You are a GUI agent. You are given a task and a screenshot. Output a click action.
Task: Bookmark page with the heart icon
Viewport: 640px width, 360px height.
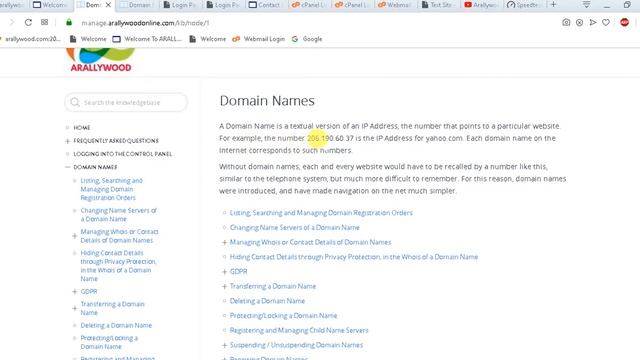click(x=606, y=22)
